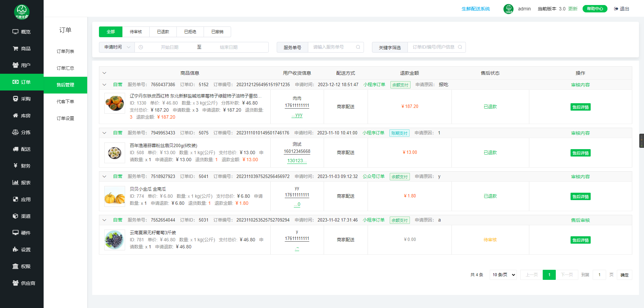The image size is (644, 308).
Task: Click the 配送 delivery truck icon
Action: (15, 149)
